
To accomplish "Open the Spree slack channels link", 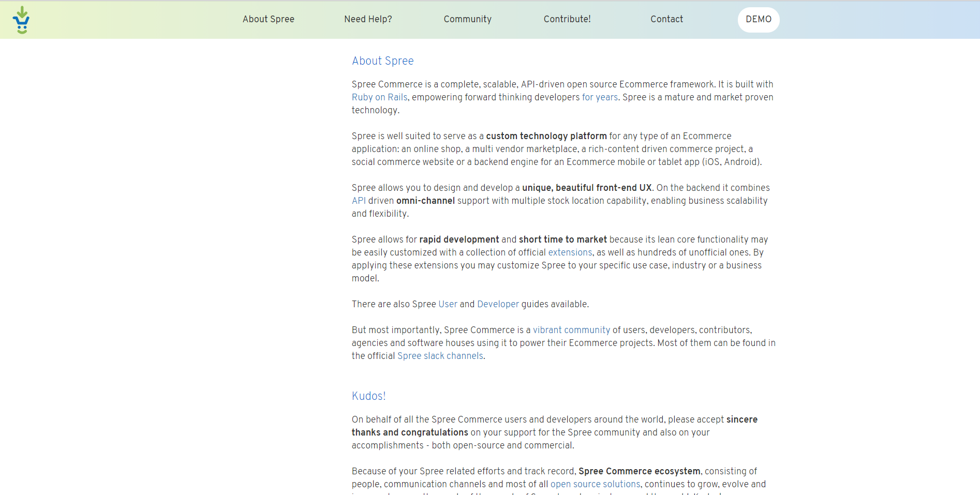I will (x=440, y=356).
